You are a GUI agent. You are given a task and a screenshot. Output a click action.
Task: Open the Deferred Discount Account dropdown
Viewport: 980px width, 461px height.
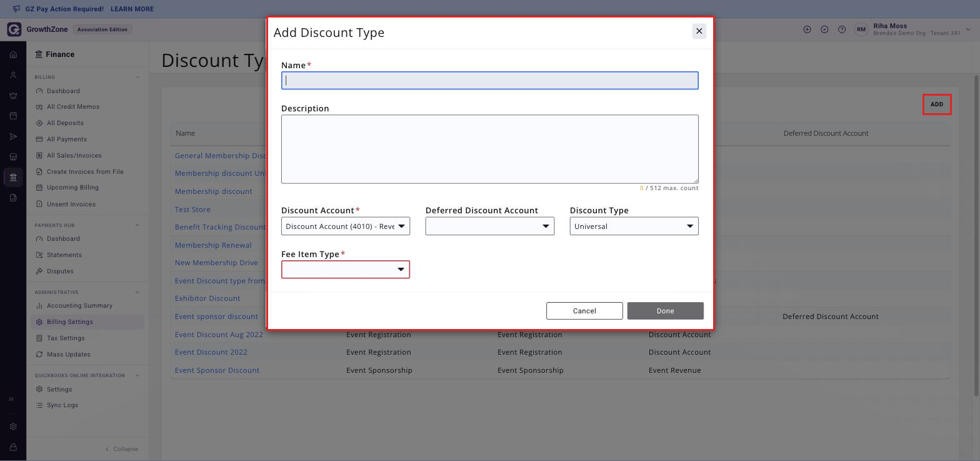coord(490,226)
